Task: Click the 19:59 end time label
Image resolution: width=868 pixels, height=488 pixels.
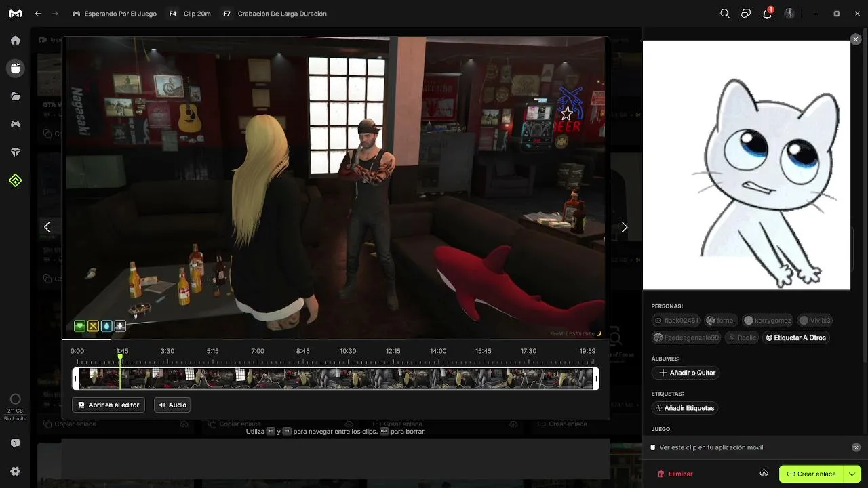Action: tap(587, 351)
